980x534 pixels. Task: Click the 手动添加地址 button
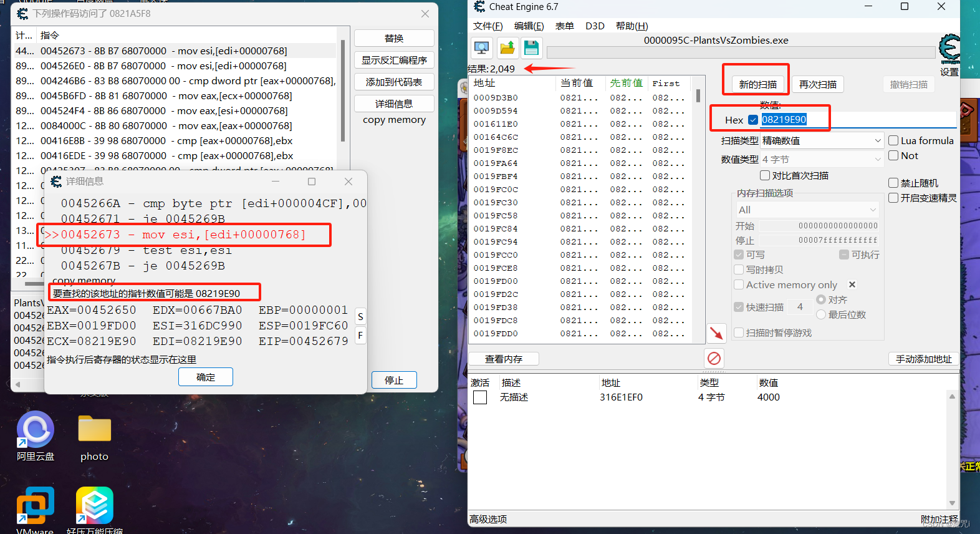(924, 359)
